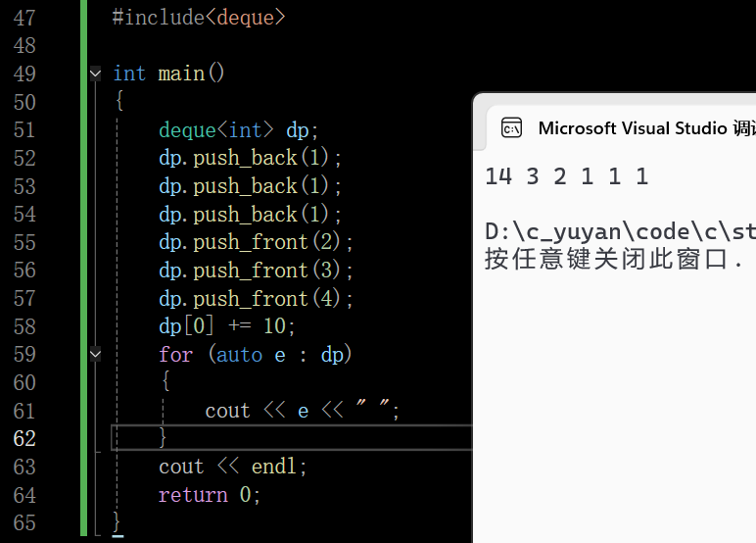Image resolution: width=756 pixels, height=543 pixels.
Task: Click the #include<deque> line
Action: tap(199, 18)
